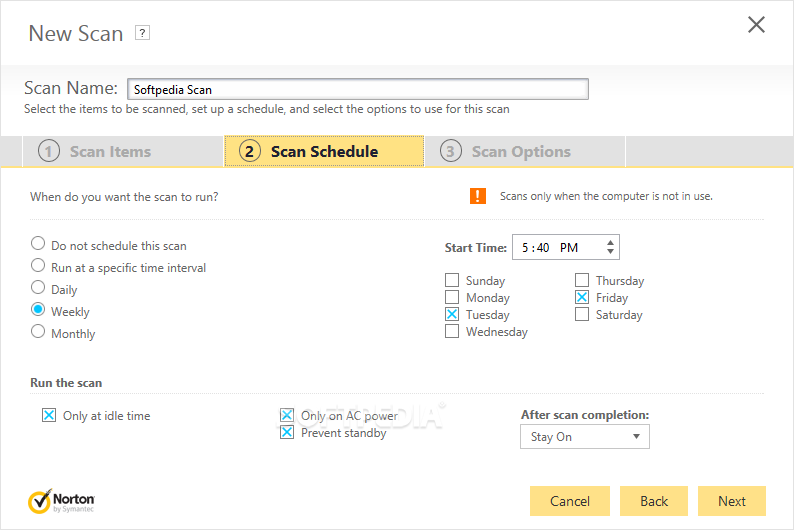Viewport: 794px width, 530px height.
Task: Open the help question mark icon
Action: click(x=142, y=33)
